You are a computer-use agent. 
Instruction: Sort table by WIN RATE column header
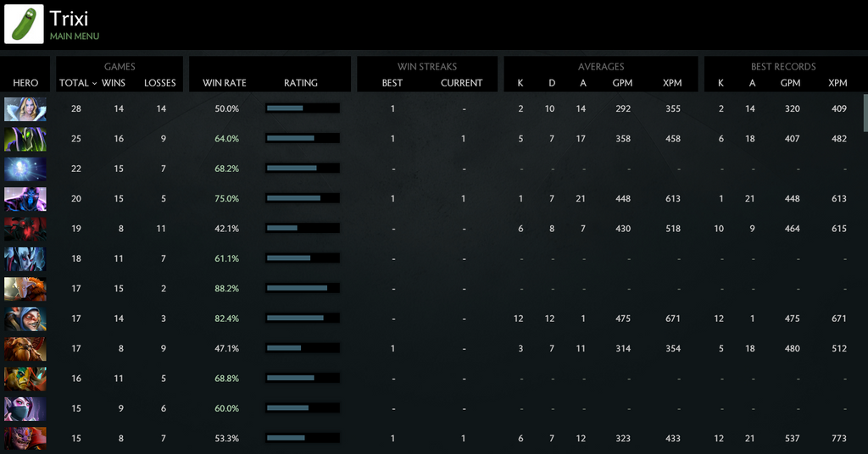(225, 83)
